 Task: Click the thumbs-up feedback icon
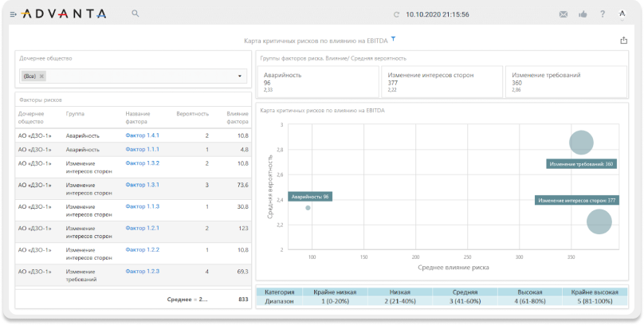point(583,14)
